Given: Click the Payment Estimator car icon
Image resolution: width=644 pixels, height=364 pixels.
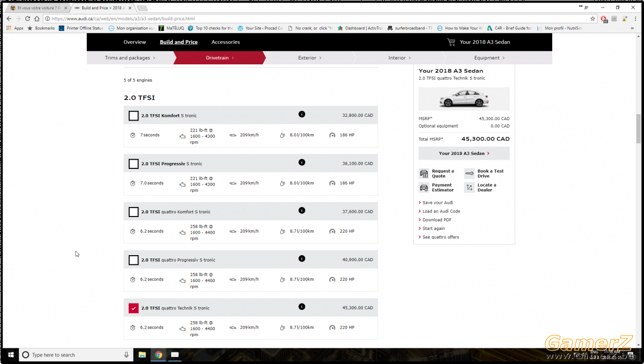Looking at the screenshot, I should (x=423, y=188).
